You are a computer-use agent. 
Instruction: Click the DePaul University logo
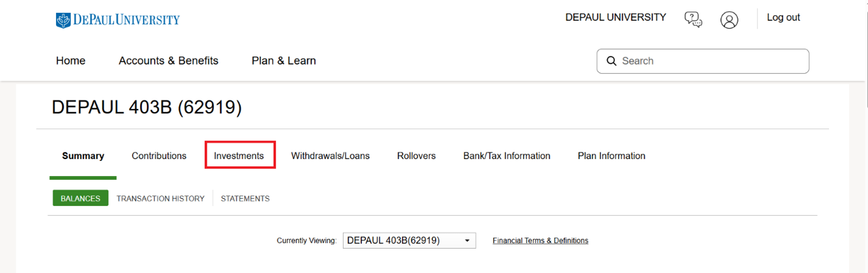point(118,20)
